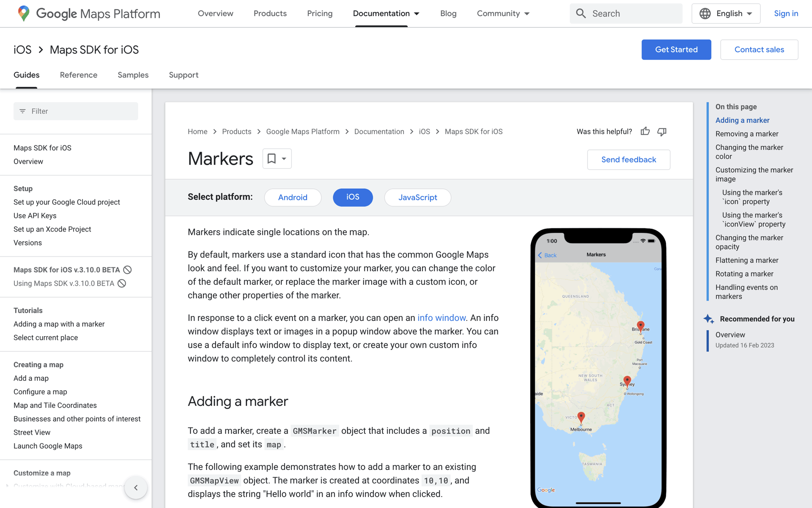
Task: Click the Sydney marker on the map
Action: coord(627,381)
